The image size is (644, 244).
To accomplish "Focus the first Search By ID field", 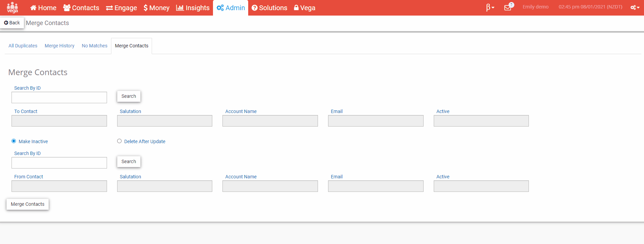I will [x=59, y=97].
